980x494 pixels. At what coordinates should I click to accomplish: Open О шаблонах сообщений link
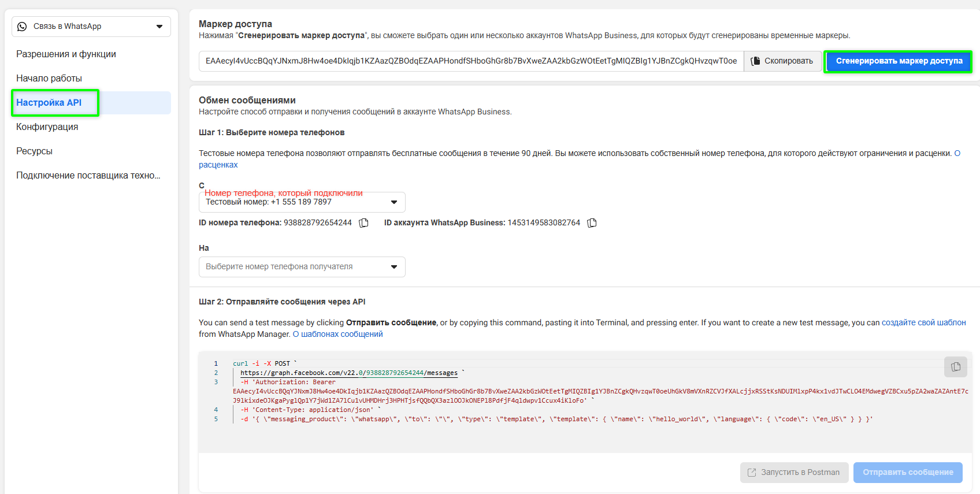(x=337, y=335)
